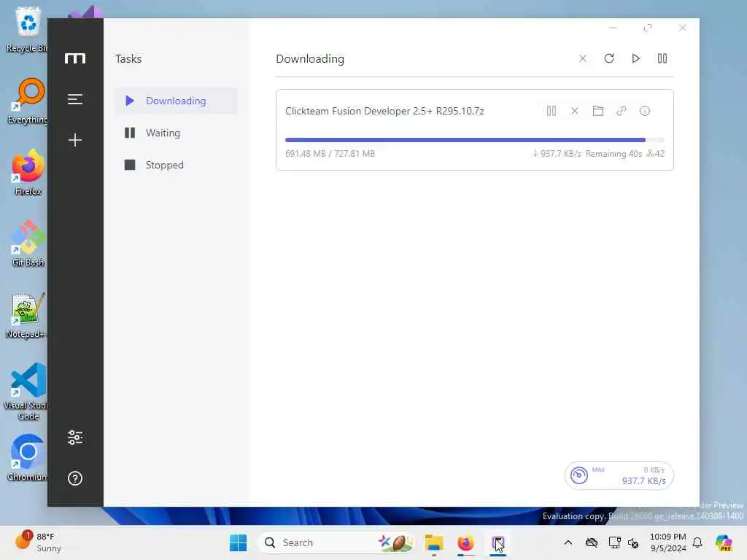This screenshot has width=747, height=560.
Task: Copy the Clickteam Fusion download link
Action: [622, 111]
